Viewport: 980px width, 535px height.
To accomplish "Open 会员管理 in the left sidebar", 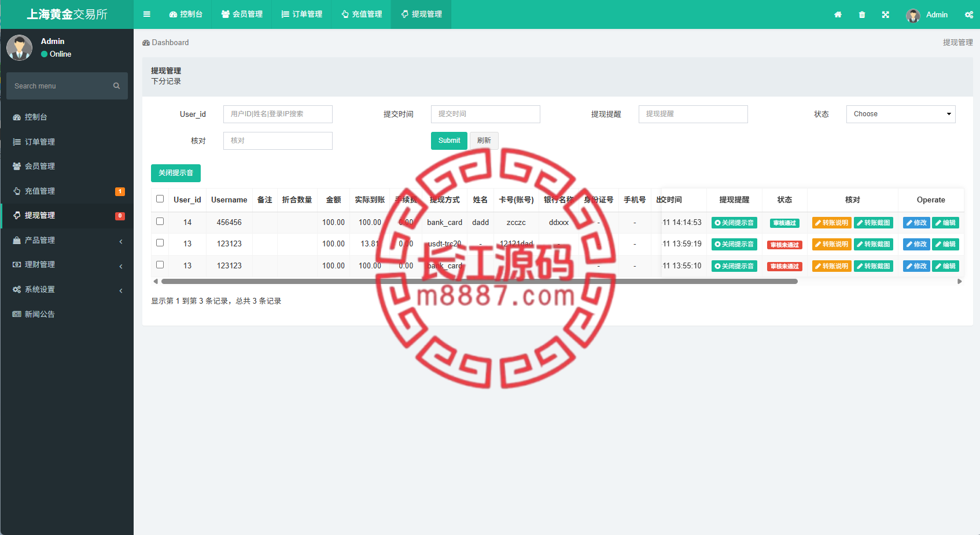I will [x=67, y=166].
